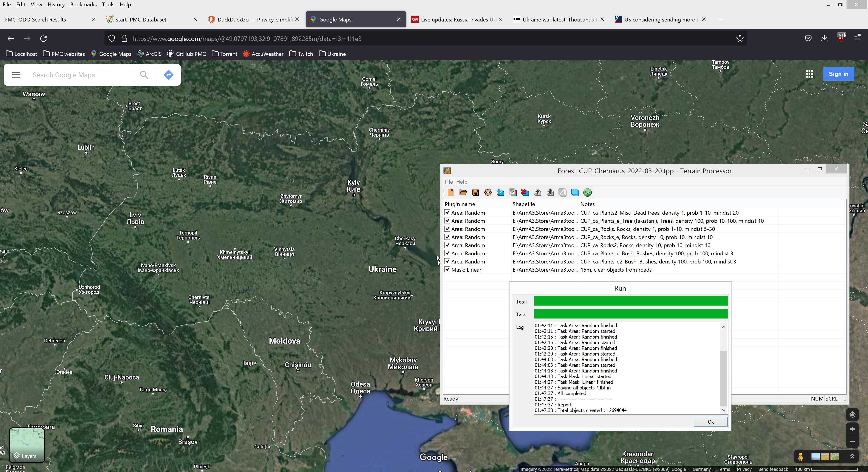
Task: Click the Move task down arrow icon
Action: [x=550, y=192]
